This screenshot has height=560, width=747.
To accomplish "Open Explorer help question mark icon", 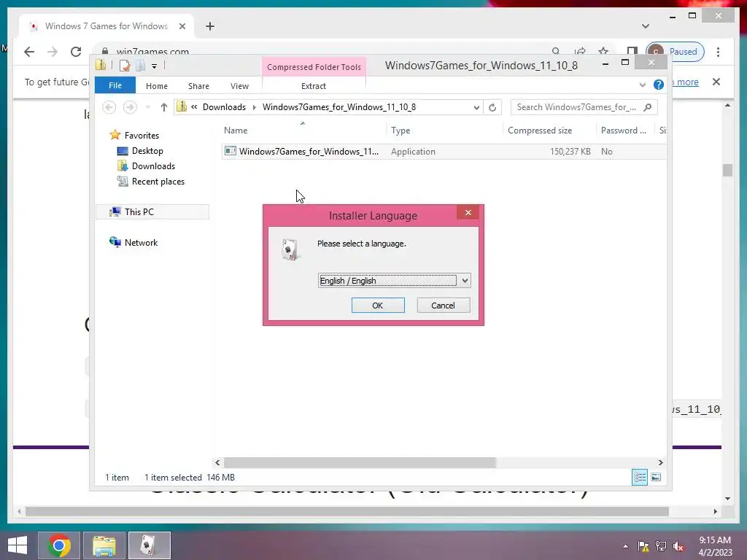I will tap(659, 85).
